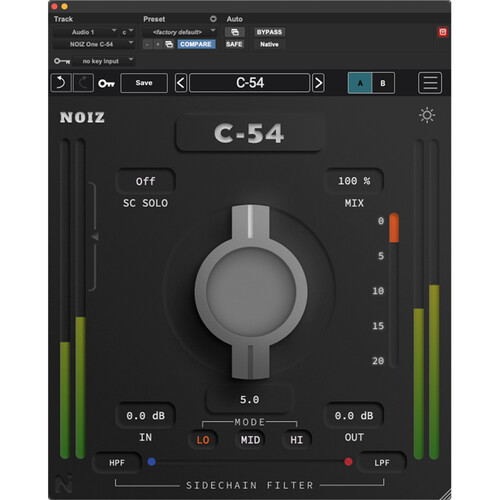Click the Auto label
This screenshot has height=500, width=500.
235,19
